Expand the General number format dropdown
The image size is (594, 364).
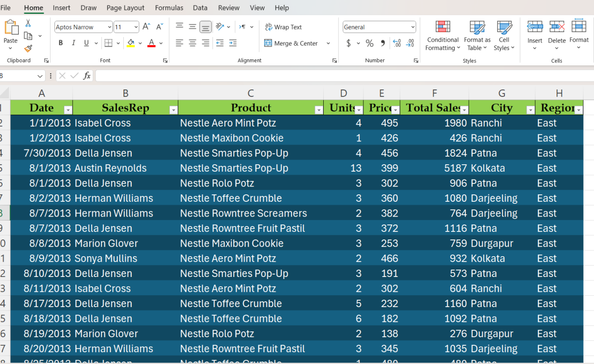413,27
